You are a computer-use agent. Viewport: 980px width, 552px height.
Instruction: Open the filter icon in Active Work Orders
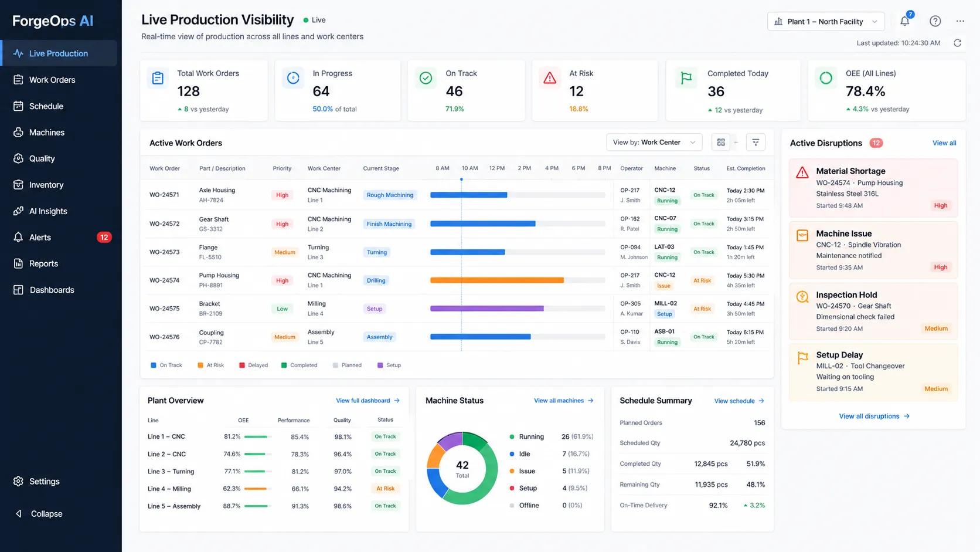click(756, 142)
